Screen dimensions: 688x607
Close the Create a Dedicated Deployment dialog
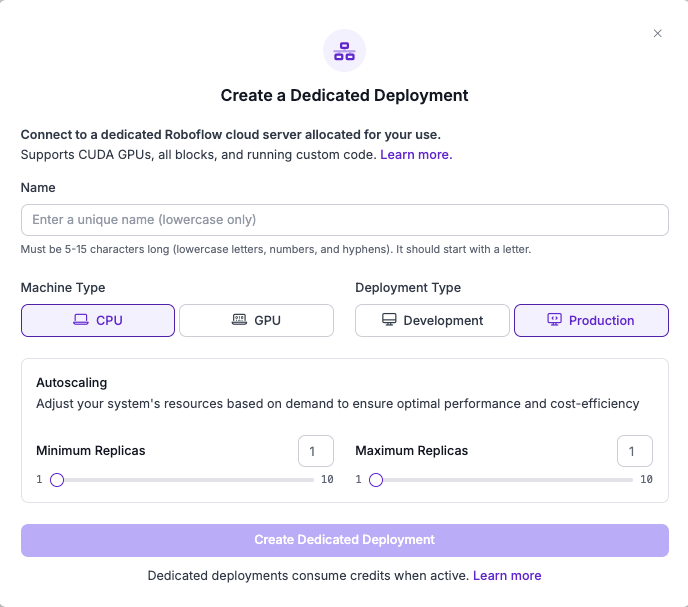[657, 33]
